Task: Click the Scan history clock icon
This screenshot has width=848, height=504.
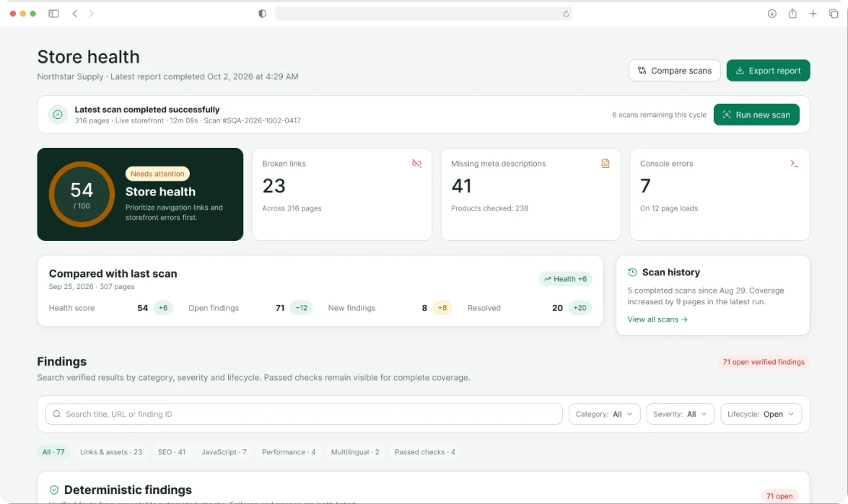Action: (632, 273)
